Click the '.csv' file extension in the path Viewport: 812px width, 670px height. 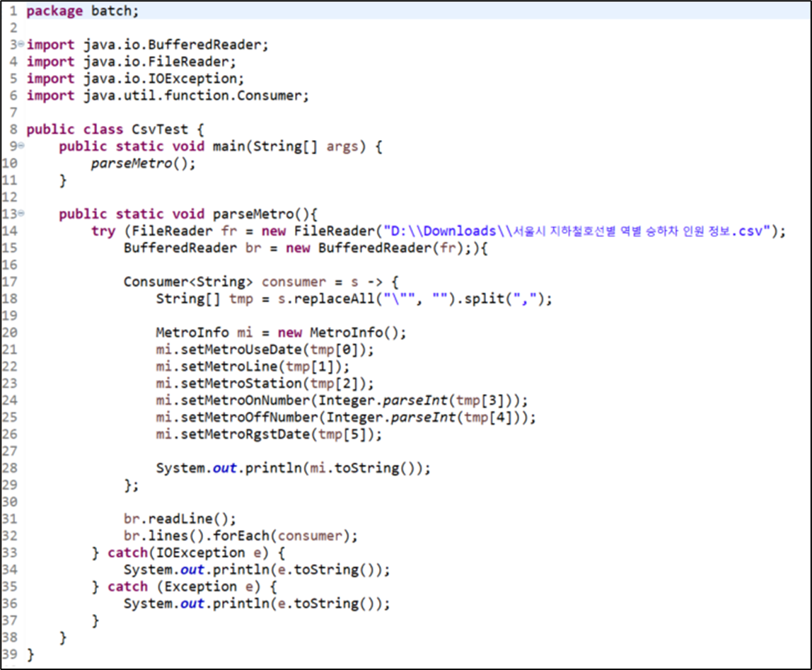[x=747, y=231]
